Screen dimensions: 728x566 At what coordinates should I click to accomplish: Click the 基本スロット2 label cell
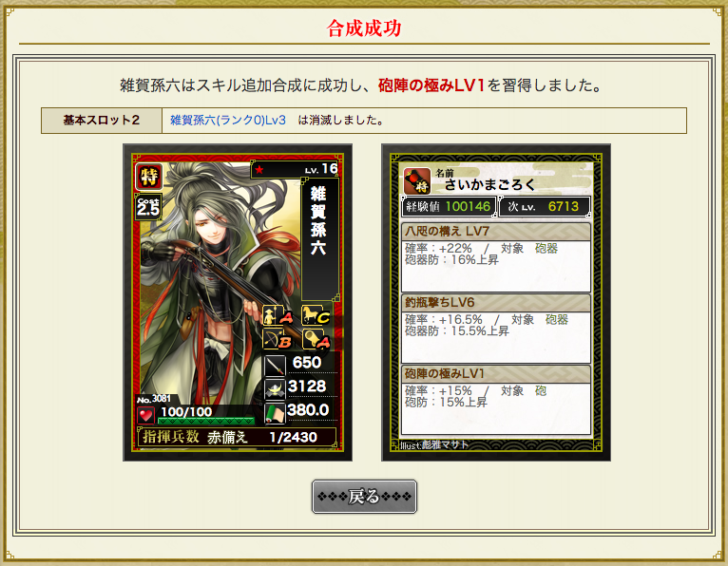point(102,121)
